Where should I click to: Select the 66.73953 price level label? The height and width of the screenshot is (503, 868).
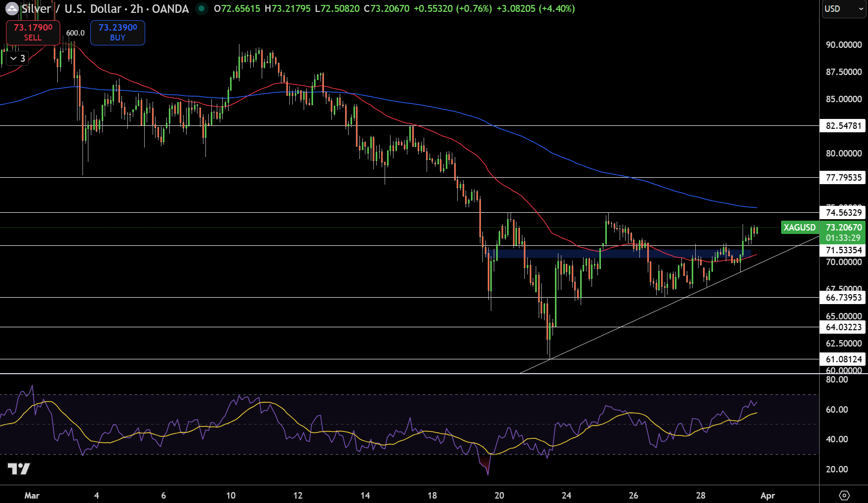[843, 297]
